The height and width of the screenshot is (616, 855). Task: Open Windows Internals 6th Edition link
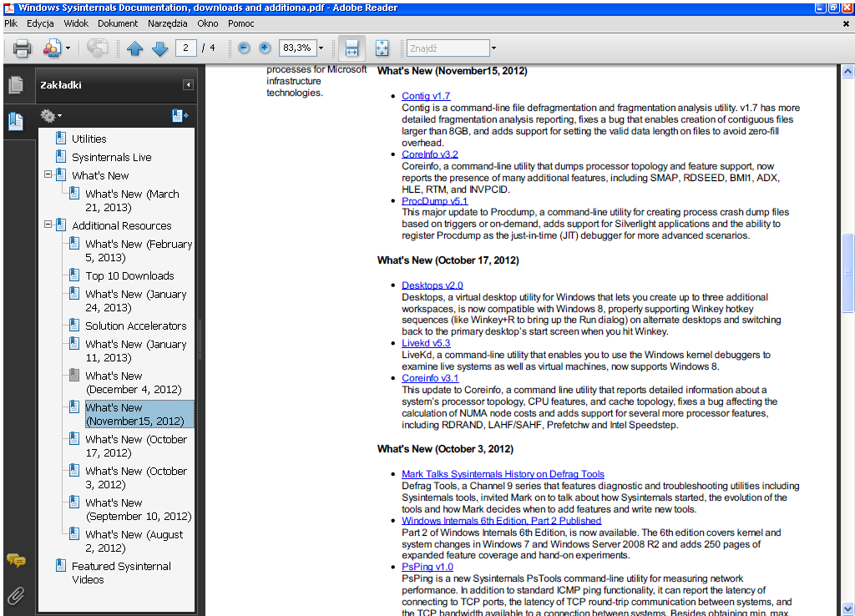point(502,521)
